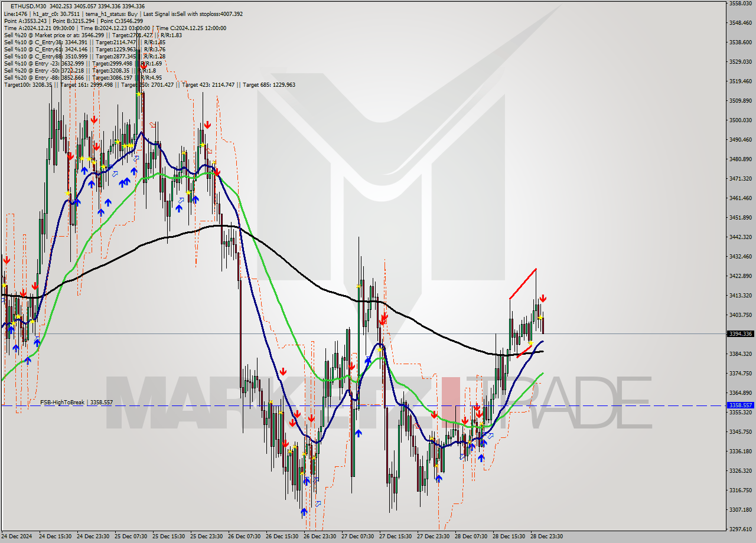756x543 pixels.
Task: Click the current price tag 3394.336
Action: (x=741, y=334)
